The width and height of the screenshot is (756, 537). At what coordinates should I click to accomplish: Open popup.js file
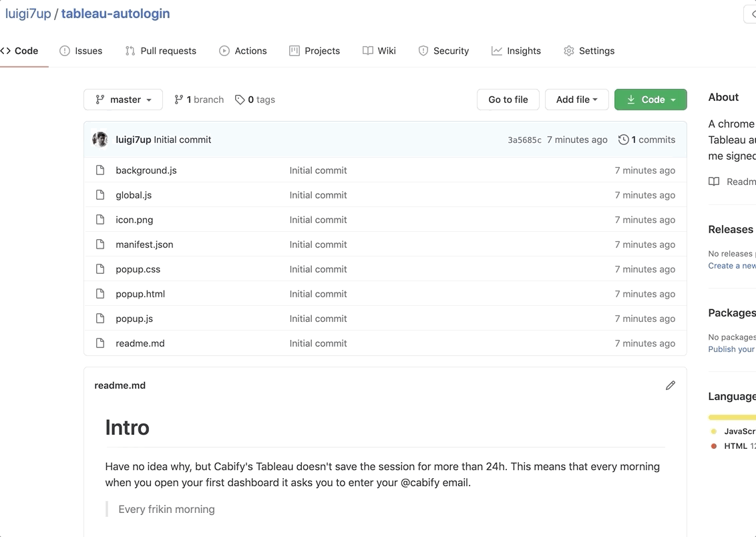(134, 319)
